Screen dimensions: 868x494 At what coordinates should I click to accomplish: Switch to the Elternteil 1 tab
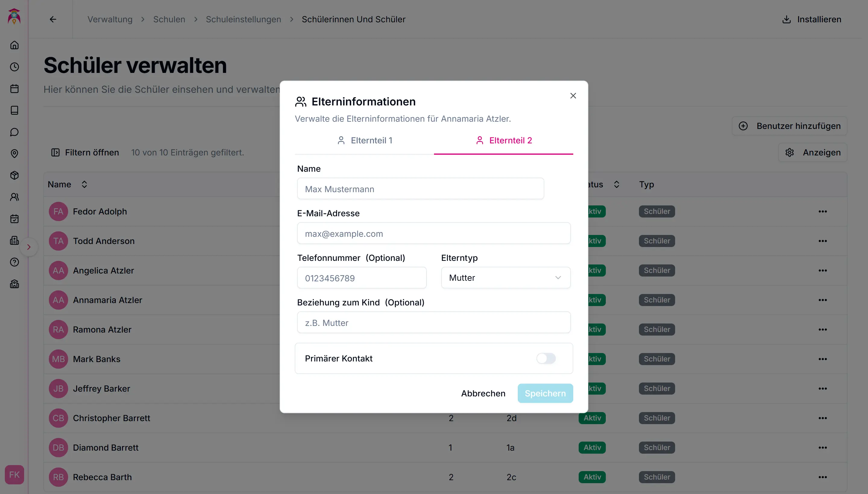coord(365,140)
